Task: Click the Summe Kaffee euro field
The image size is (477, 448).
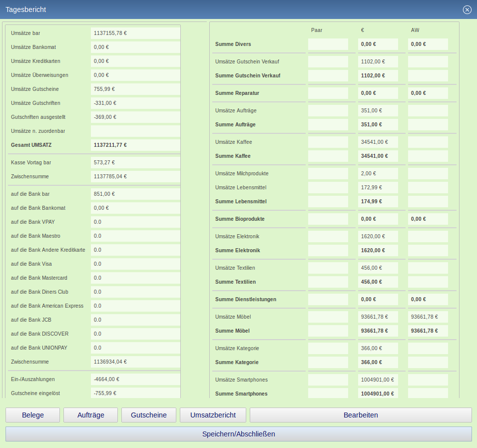Action: 378,156
